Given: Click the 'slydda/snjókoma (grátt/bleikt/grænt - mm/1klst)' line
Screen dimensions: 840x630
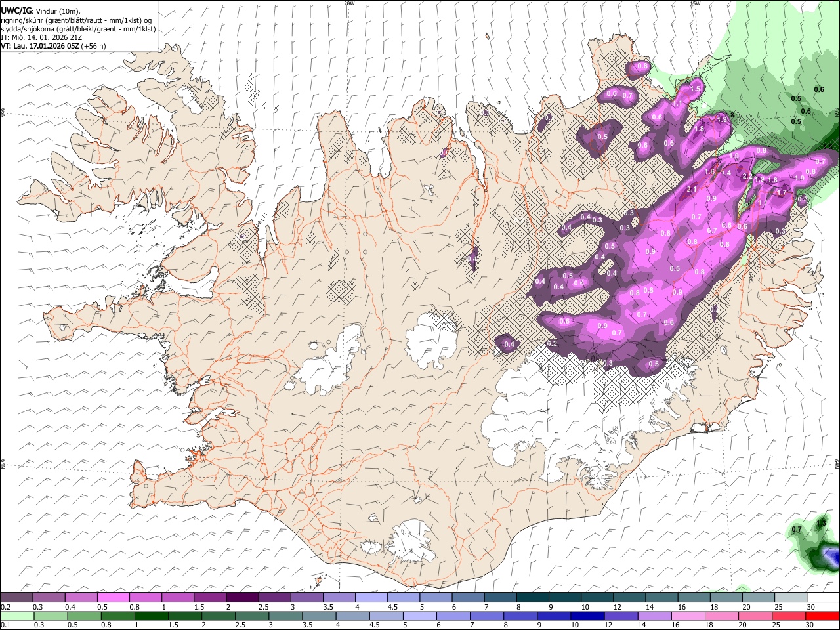Looking at the screenshot, I should pos(78,29).
